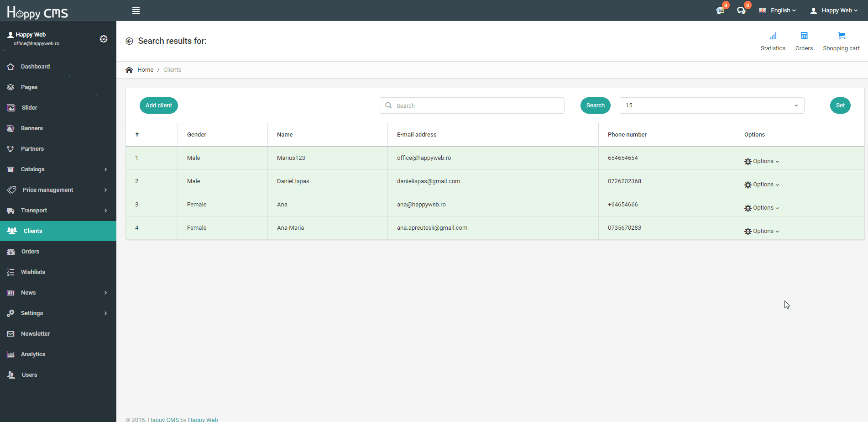
Task: Go back using the circled arrow icon
Action: (x=130, y=41)
